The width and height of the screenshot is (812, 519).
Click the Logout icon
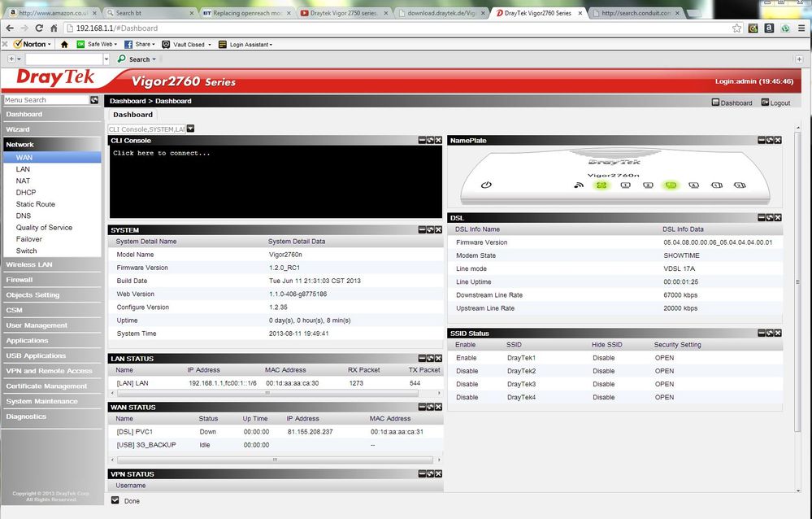point(765,102)
